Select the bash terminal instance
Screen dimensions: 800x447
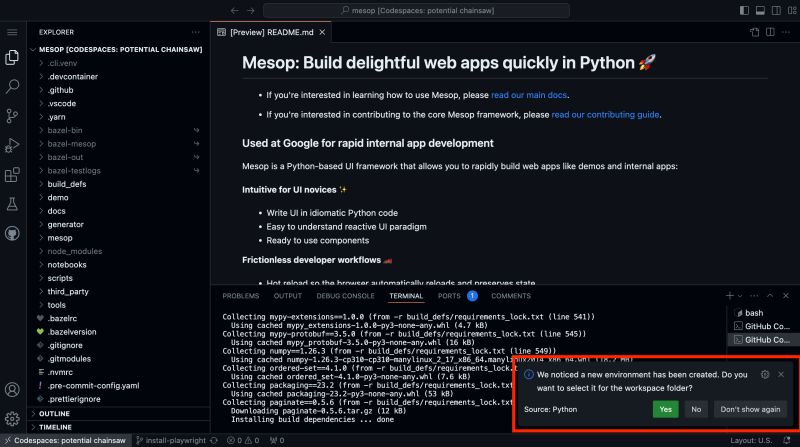click(x=761, y=313)
